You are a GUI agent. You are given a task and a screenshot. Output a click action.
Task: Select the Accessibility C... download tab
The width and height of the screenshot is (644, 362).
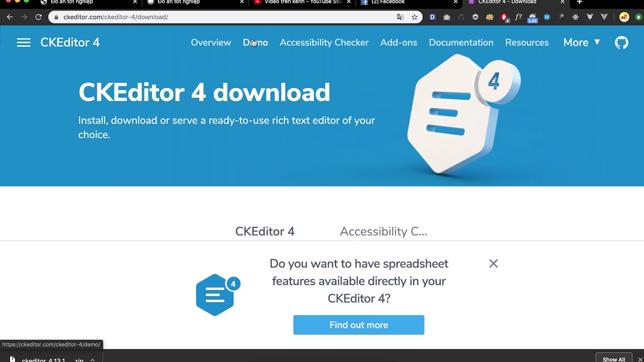click(x=383, y=231)
